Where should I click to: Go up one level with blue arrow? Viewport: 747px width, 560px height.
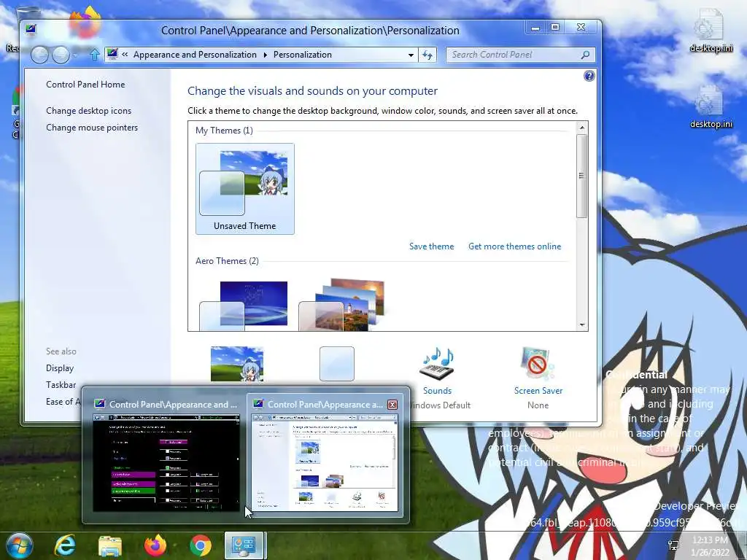pos(94,55)
